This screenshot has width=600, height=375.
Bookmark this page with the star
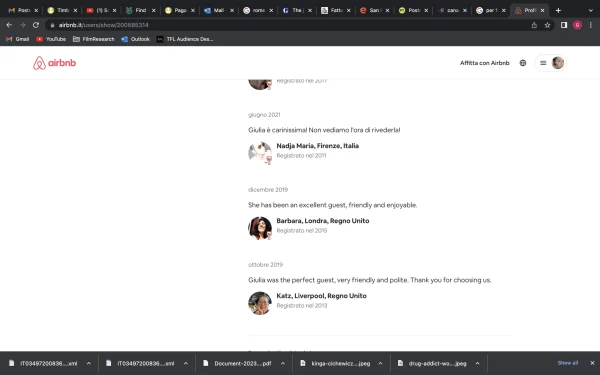pyautogui.click(x=547, y=25)
